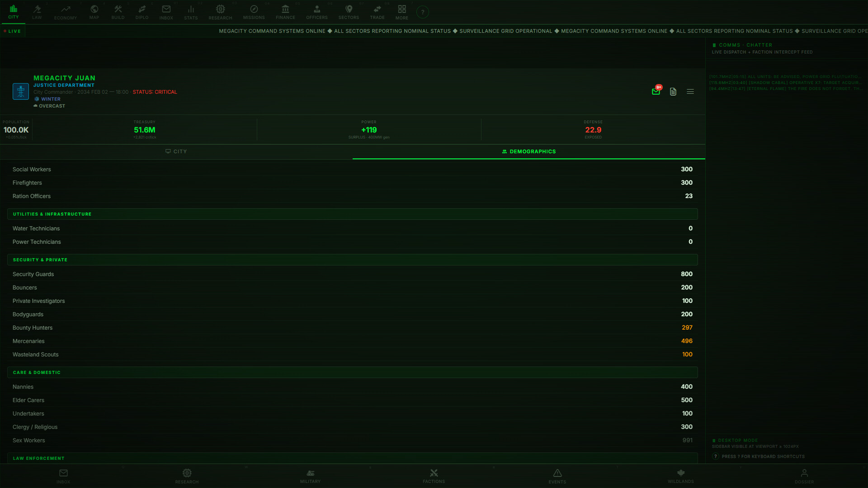
Task: Open the Finance section
Action: coord(285,12)
